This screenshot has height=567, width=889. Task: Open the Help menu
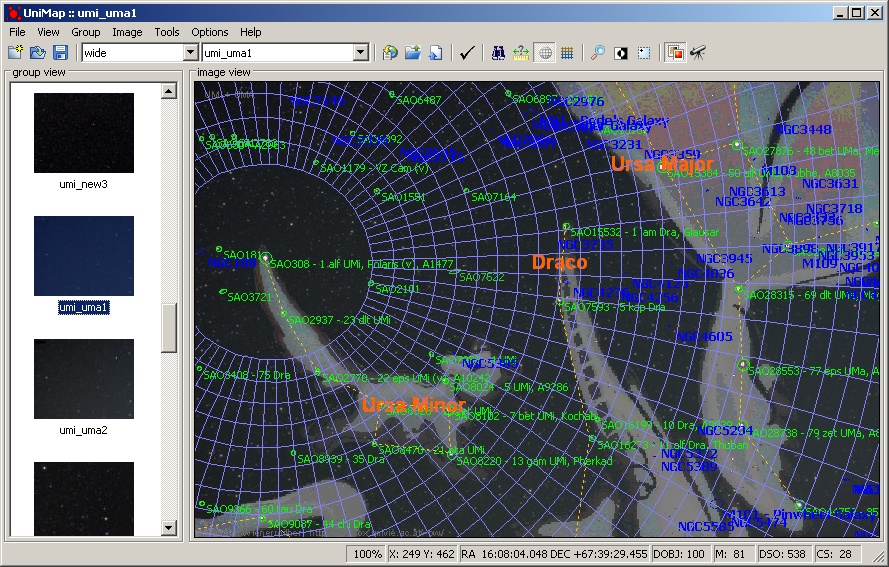[251, 32]
